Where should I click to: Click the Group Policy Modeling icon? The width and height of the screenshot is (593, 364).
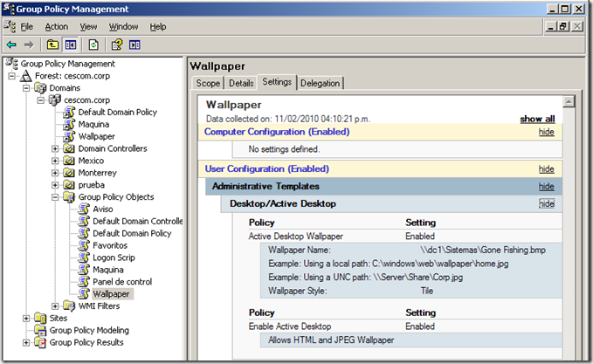point(40,330)
